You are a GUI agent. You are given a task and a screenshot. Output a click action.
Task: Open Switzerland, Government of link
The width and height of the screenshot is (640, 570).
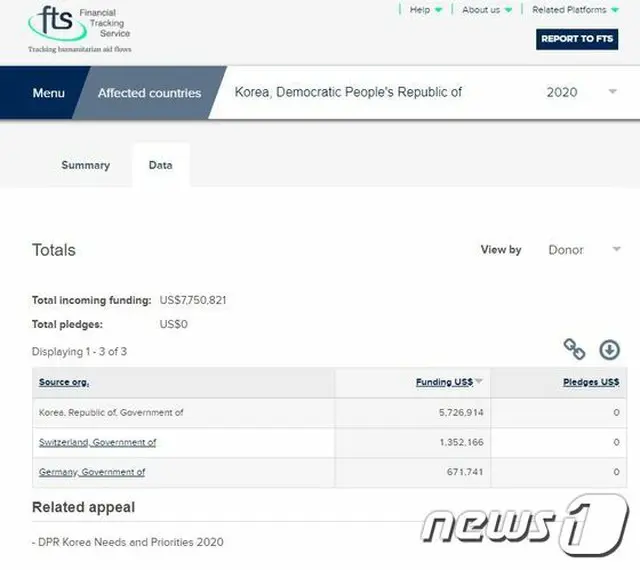coord(97,442)
